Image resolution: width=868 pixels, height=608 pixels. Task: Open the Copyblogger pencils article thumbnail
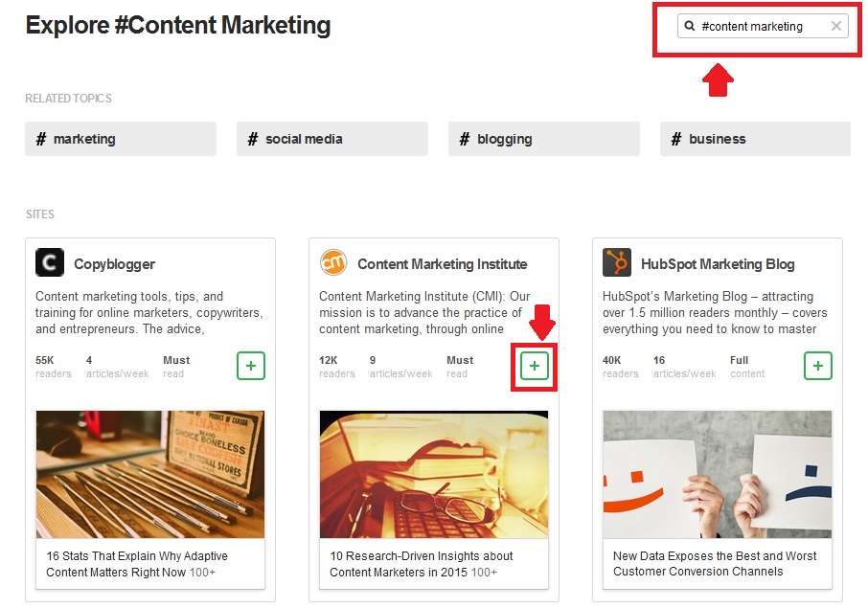point(150,474)
